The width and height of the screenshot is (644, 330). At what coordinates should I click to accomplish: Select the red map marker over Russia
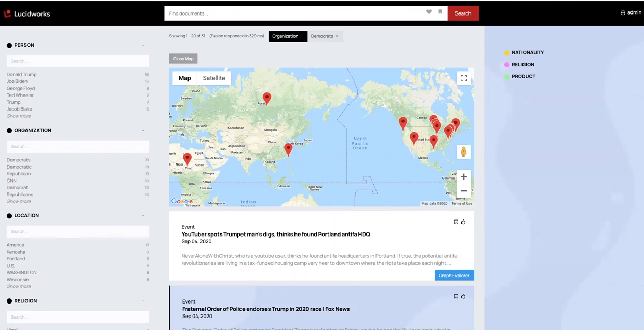(x=266, y=97)
